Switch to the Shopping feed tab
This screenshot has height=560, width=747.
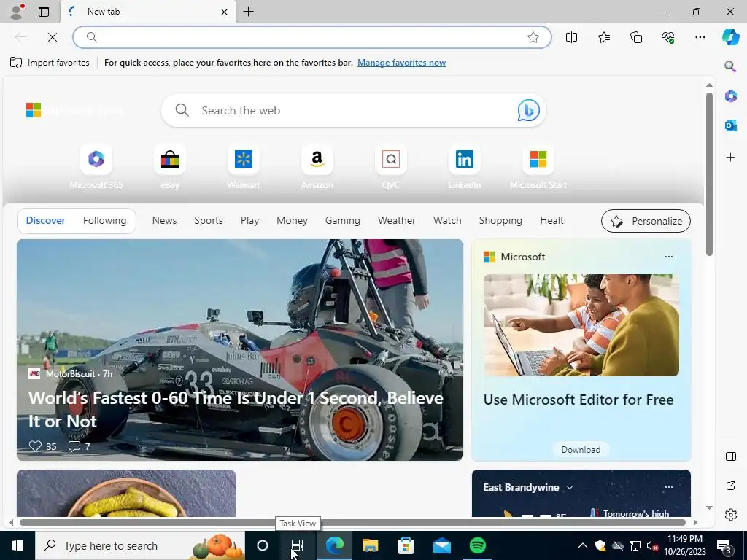point(500,220)
